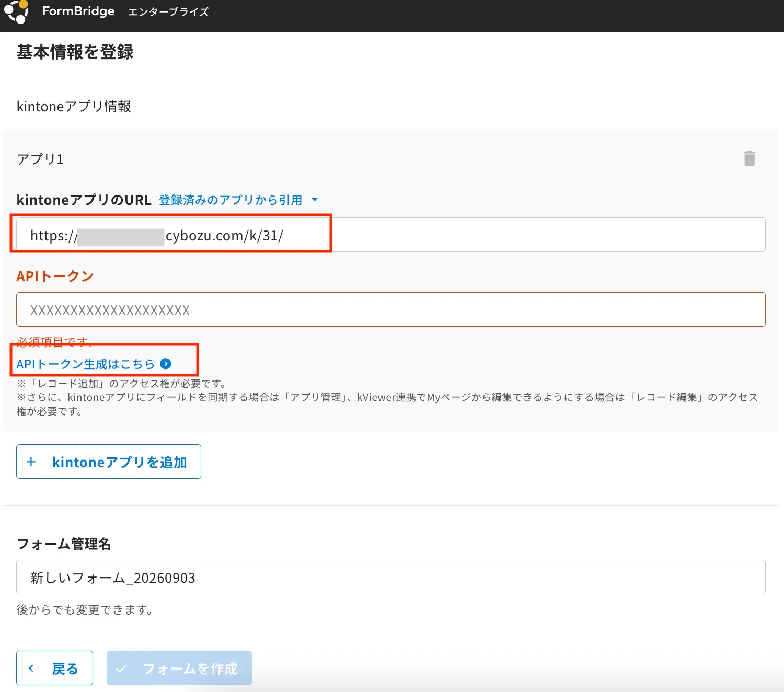This screenshot has width=784, height=692.
Task: Click the kintoneアプリを追加 button
Action: point(109,462)
